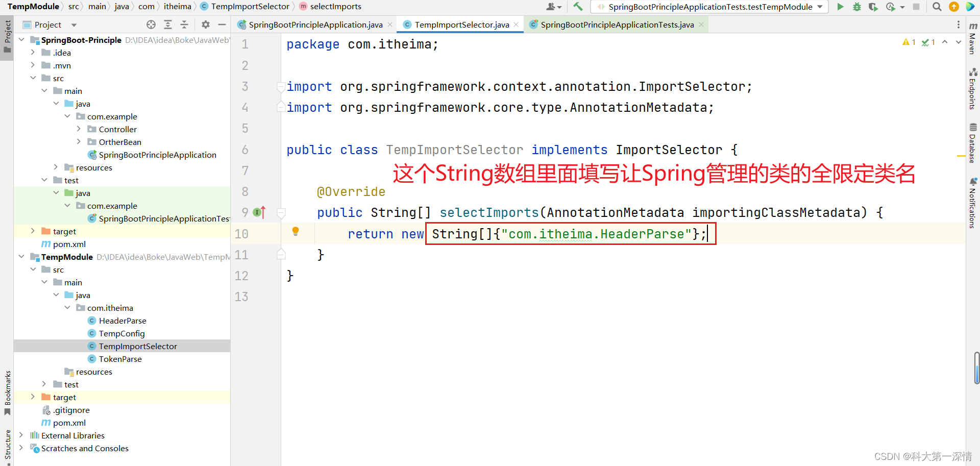Screen dimensions: 980x466
Task: Click the typo check indicator in editor
Action: click(928, 42)
